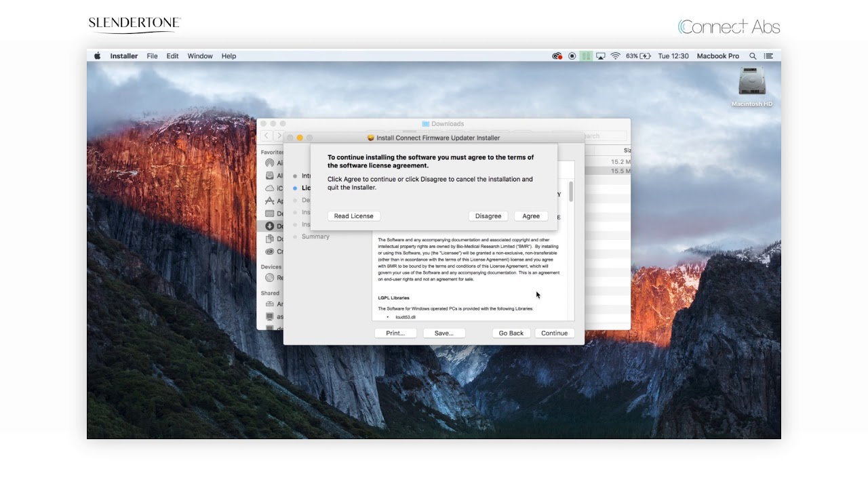This screenshot has height=488, width=868.
Task: Open the Wi-Fi status menu
Action: [616, 56]
